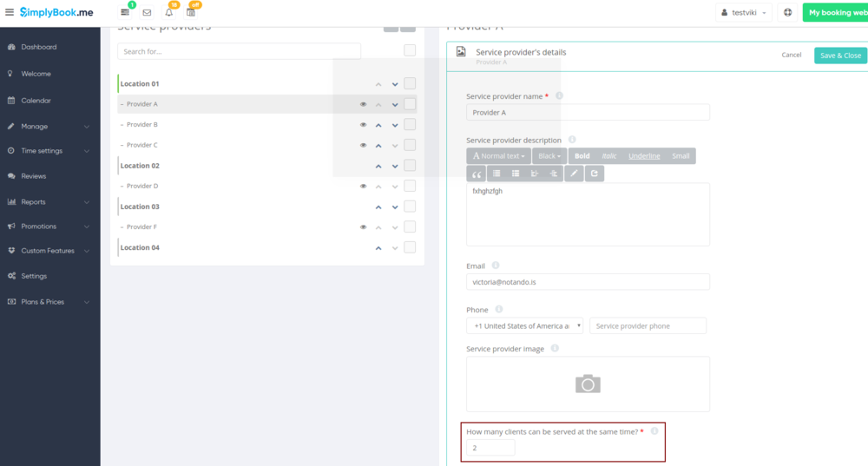Click the pencil icon in editor toolbar
The height and width of the screenshot is (466, 868).
(x=573, y=174)
